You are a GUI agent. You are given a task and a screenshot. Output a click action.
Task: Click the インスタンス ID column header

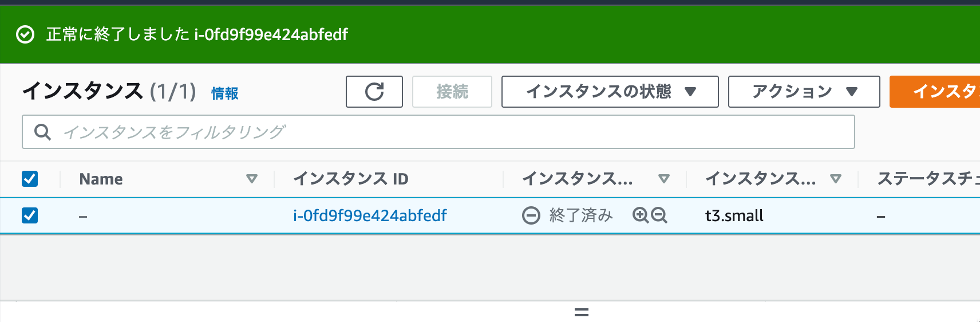351,179
